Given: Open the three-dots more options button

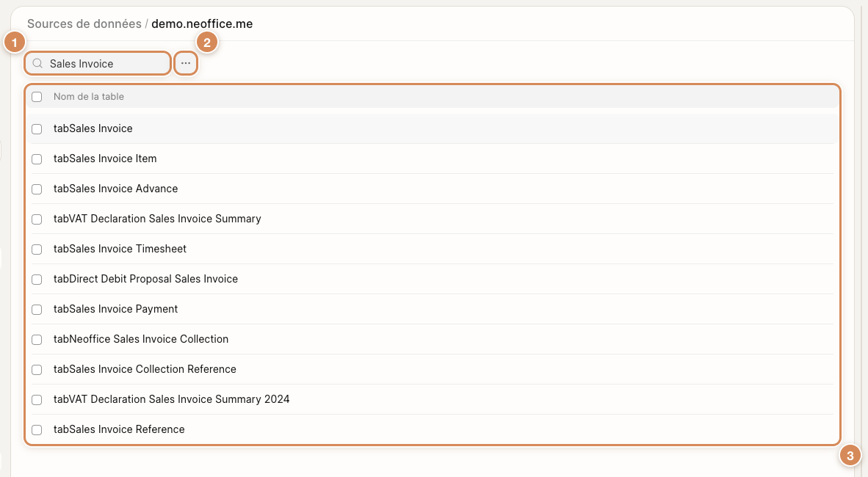Looking at the screenshot, I should [x=186, y=63].
